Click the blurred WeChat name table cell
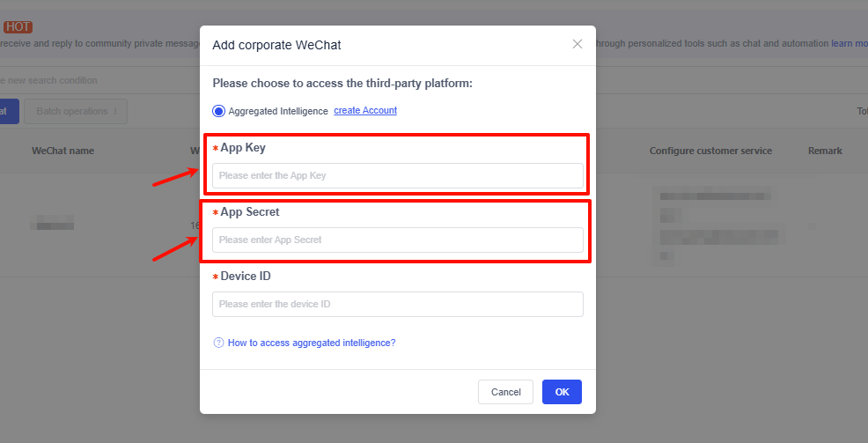The width and height of the screenshot is (868, 443). coord(52,225)
